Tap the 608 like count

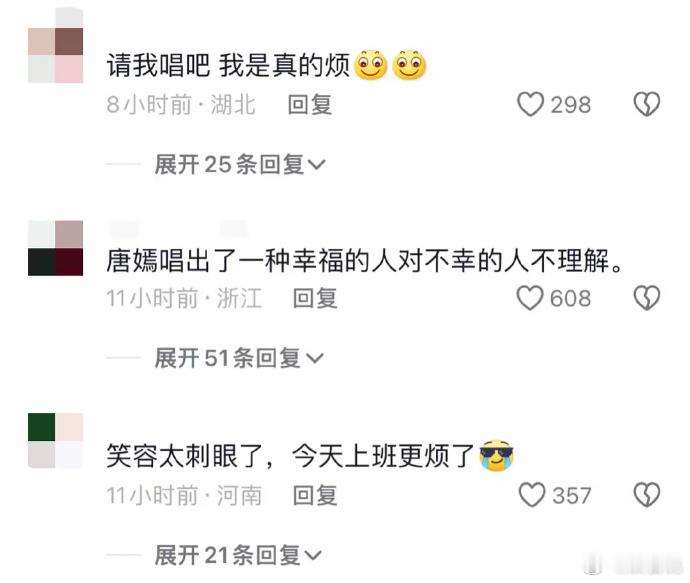[x=571, y=298]
